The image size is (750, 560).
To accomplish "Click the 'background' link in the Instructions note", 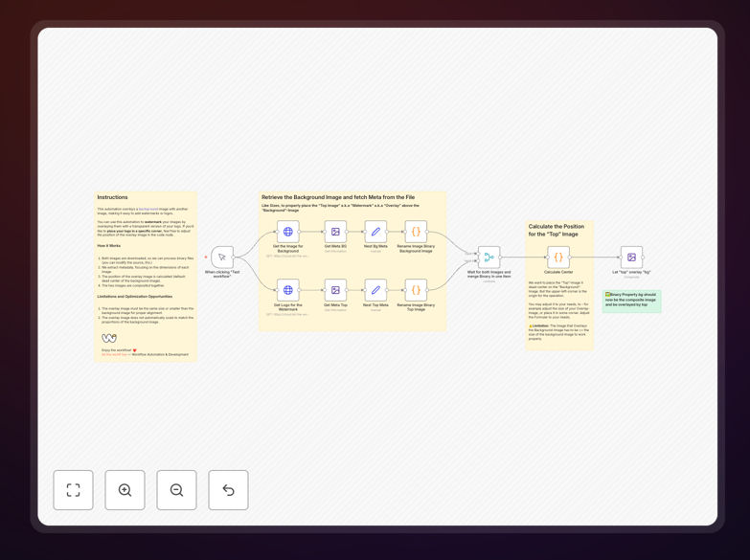I will click(x=148, y=209).
